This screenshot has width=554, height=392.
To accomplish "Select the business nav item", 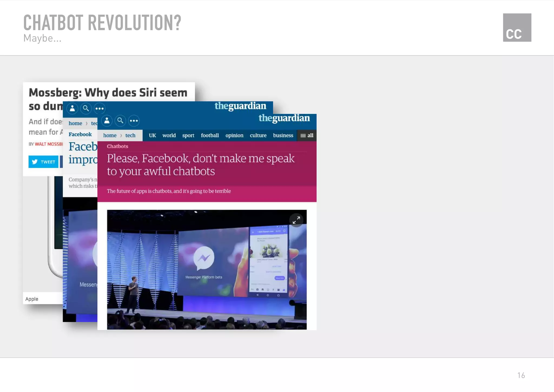I will (x=283, y=136).
